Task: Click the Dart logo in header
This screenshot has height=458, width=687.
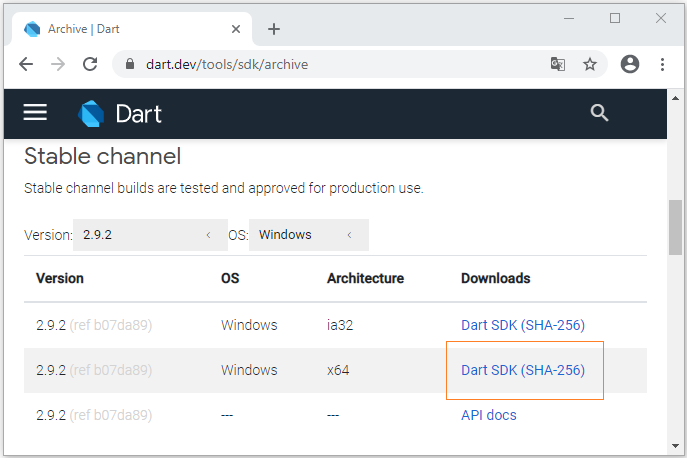Action: [120, 114]
